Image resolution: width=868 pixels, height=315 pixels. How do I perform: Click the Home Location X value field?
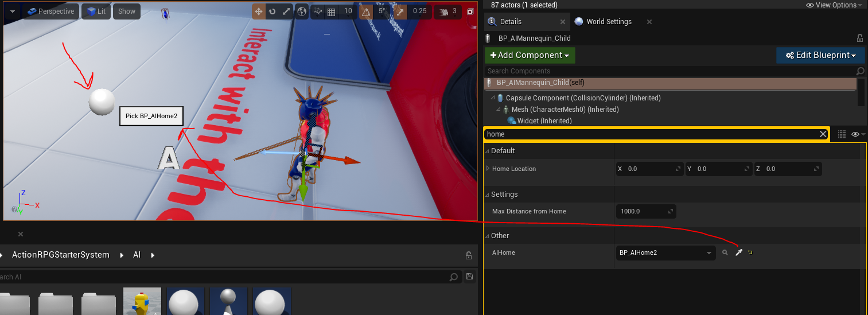coord(649,169)
